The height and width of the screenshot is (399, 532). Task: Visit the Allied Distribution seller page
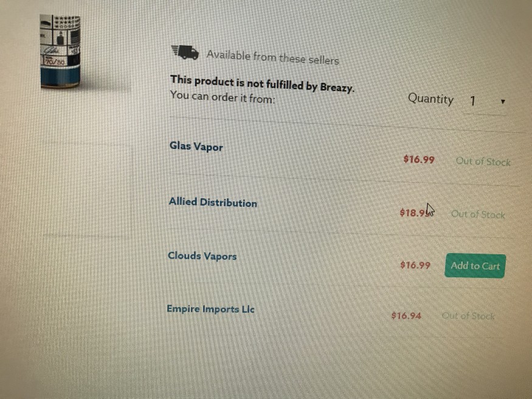(213, 202)
